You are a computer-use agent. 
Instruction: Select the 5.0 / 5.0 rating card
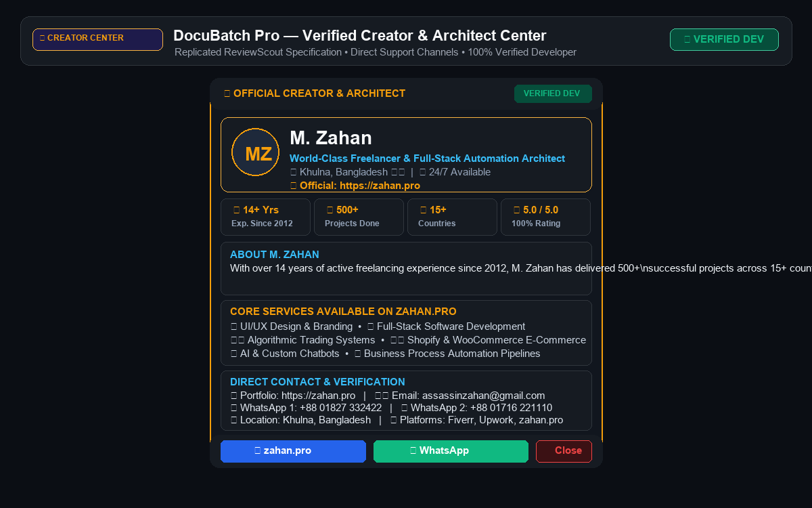(545, 217)
